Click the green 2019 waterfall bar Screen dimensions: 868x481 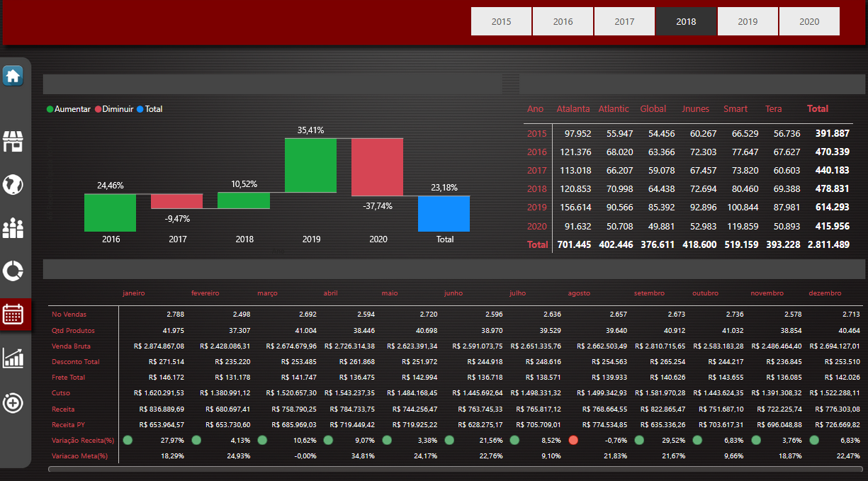[310, 165]
